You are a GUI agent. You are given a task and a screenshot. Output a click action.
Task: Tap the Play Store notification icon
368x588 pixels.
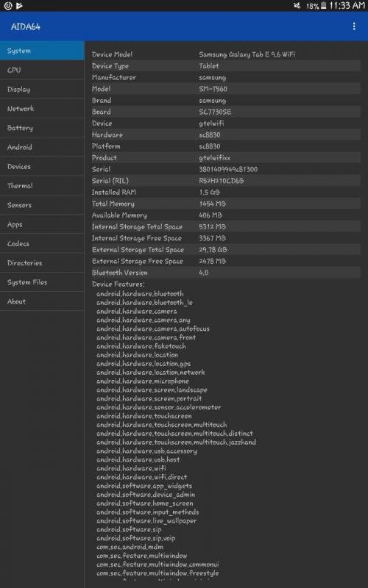coord(20,6)
